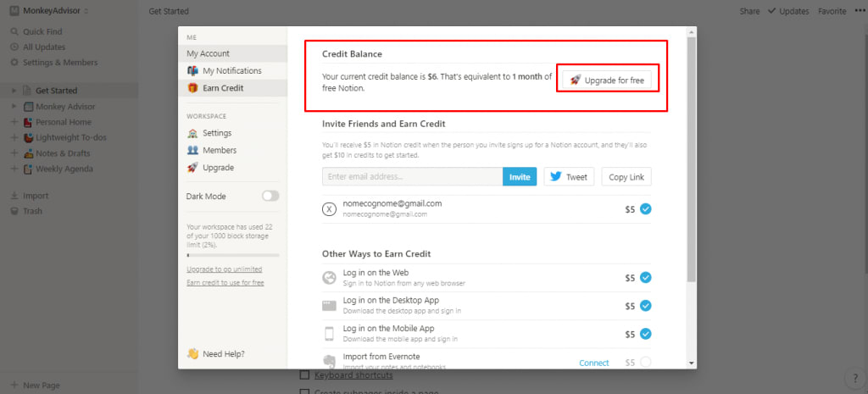The width and height of the screenshot is (868, 394).
Task: Click the desktop window icon beside Log in on the Desktop App
Action: [x=330, y=306]
